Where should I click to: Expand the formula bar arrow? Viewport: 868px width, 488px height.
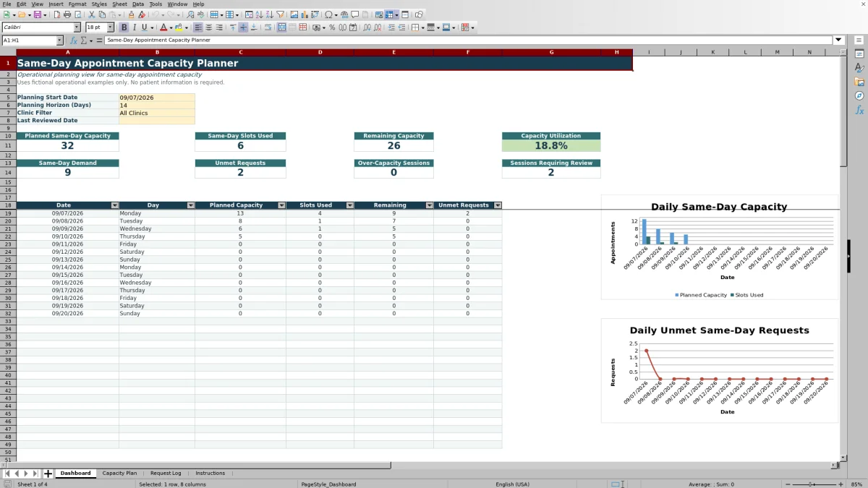click(838, 40)
